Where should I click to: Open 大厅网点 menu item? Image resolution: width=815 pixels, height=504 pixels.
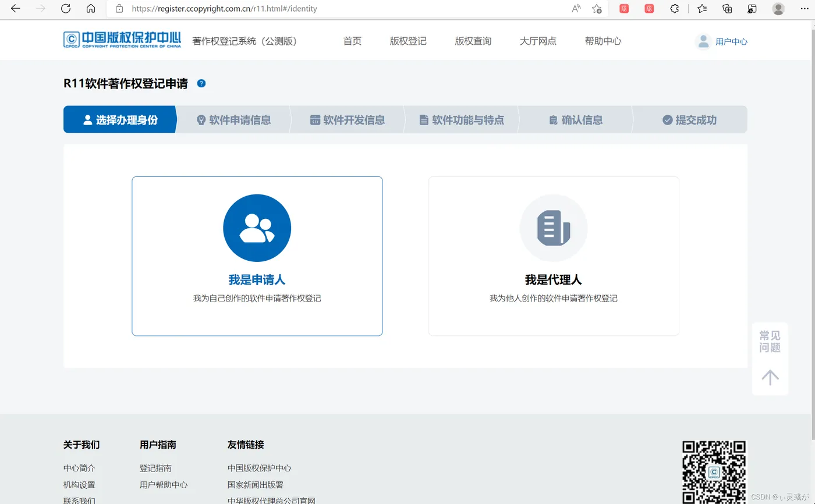coord(538,41)
